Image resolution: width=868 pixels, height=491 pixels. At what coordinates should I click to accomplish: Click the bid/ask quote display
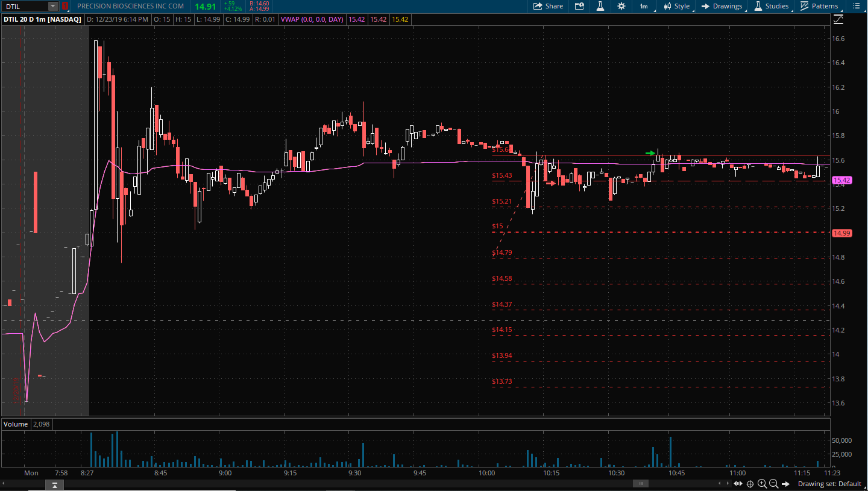pyautogui.click(x=259, y=6)
